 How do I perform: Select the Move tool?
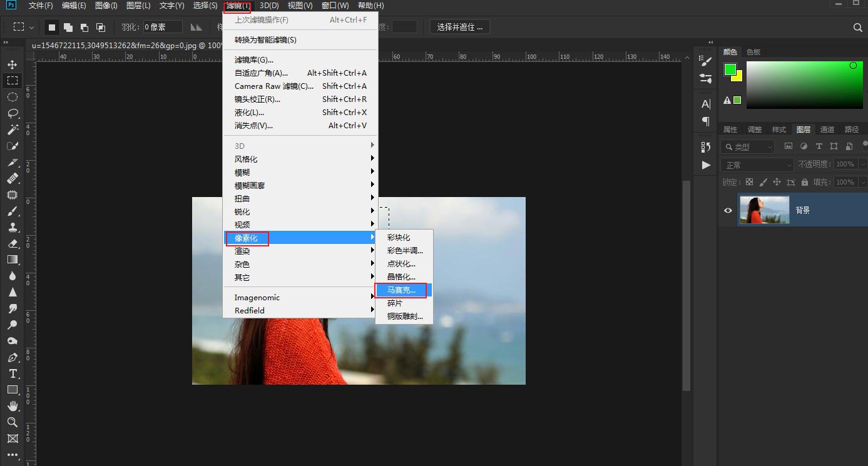tap(13, 64)
